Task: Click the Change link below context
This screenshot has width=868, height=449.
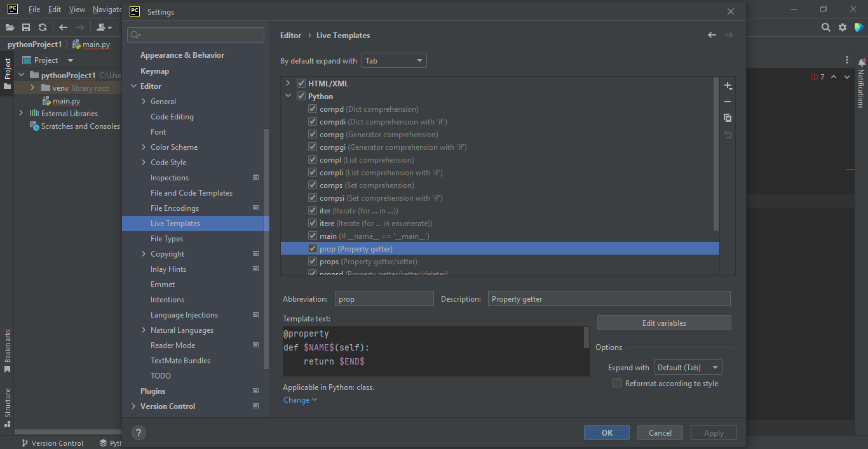Action: tap(296, 399)
